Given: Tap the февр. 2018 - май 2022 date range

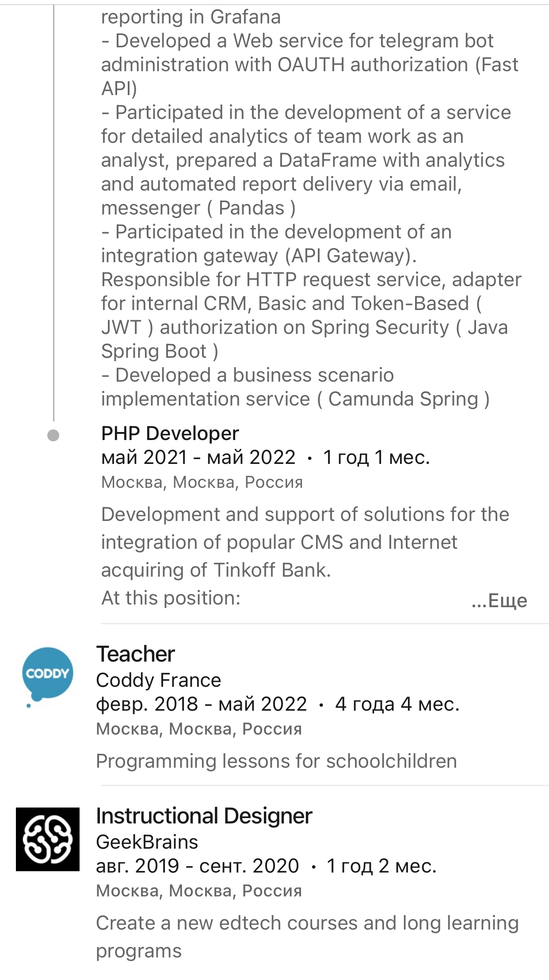Looking at the screenshot, I should click(x=202, y=704).
